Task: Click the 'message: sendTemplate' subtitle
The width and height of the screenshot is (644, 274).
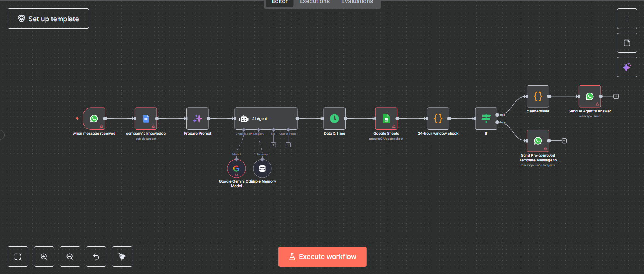Action: [x=538, y=165]
